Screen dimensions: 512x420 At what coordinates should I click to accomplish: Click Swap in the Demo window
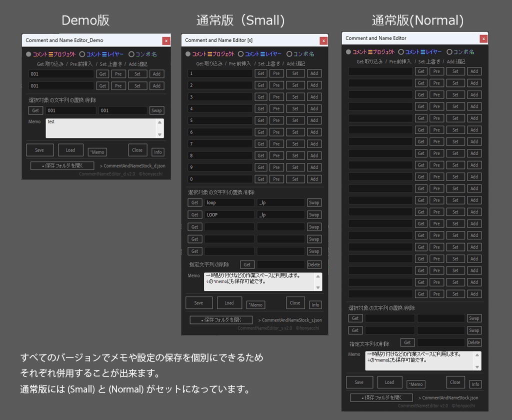(x=156, y=110)
